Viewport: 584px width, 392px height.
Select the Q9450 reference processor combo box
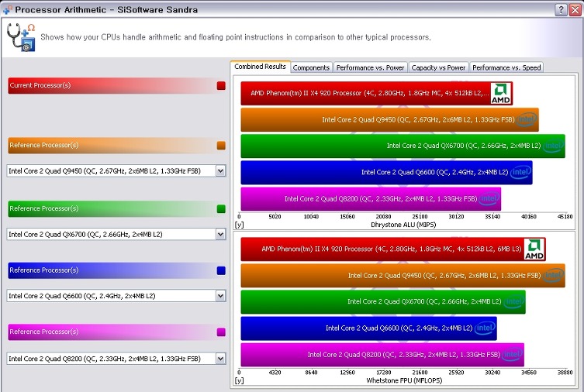coord(116,170)
